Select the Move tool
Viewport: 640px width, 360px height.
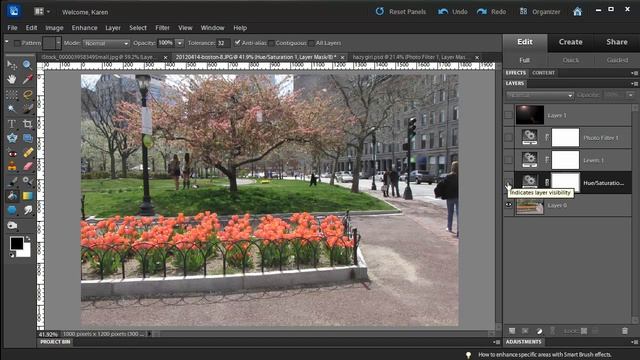pyautogui.click(x=12, y=64)
